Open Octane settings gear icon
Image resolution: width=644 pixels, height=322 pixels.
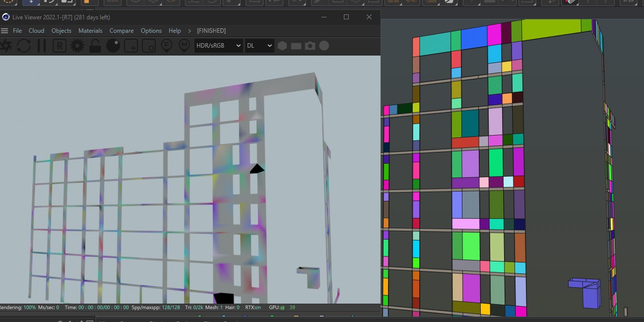coord(77,46)
